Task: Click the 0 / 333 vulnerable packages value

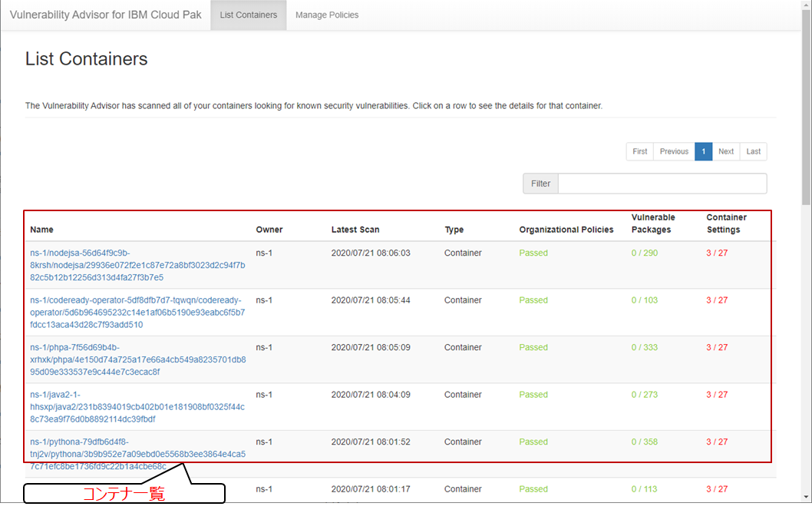Action: (644, 347)
